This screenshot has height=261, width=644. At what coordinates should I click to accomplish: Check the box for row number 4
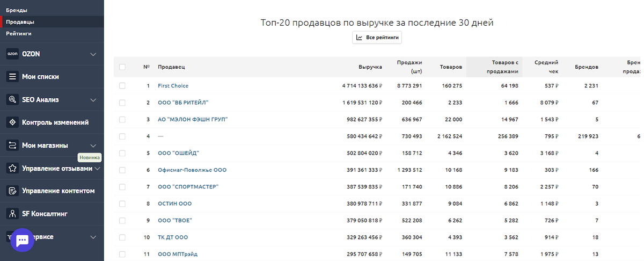click(x=122, y=136)
